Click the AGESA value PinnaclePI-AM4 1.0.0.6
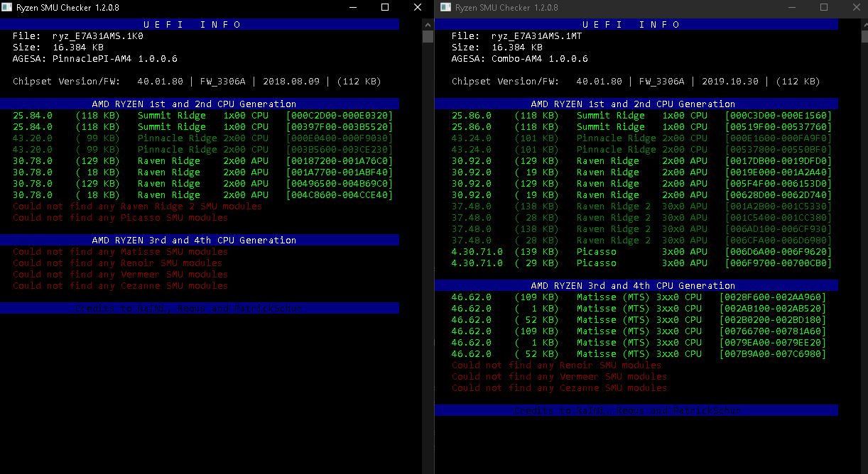Image resolution: width=868 pixels, height=474 pixels. pos(114,58)
